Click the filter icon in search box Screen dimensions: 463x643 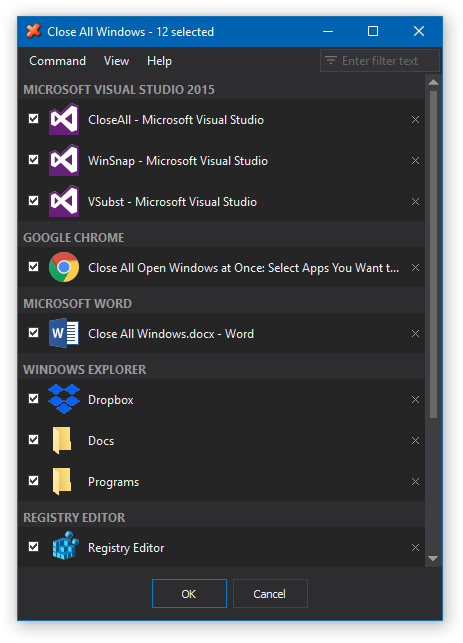(331, 61)
